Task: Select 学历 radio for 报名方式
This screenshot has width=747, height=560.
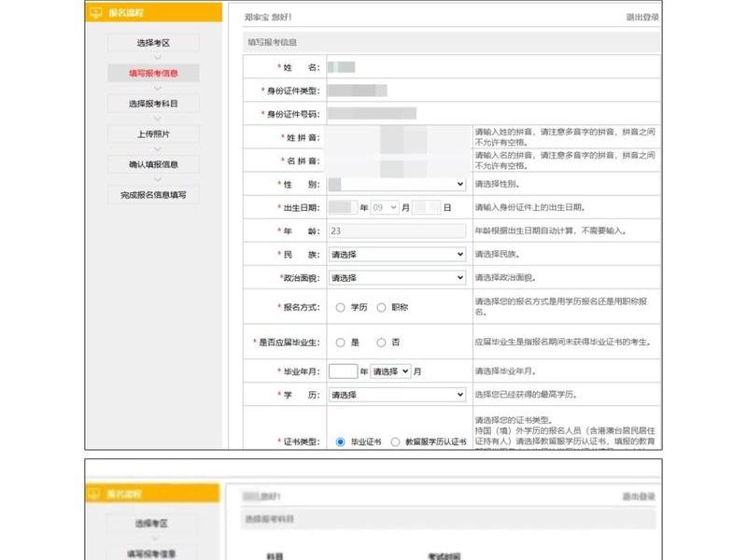Action: 340,308
